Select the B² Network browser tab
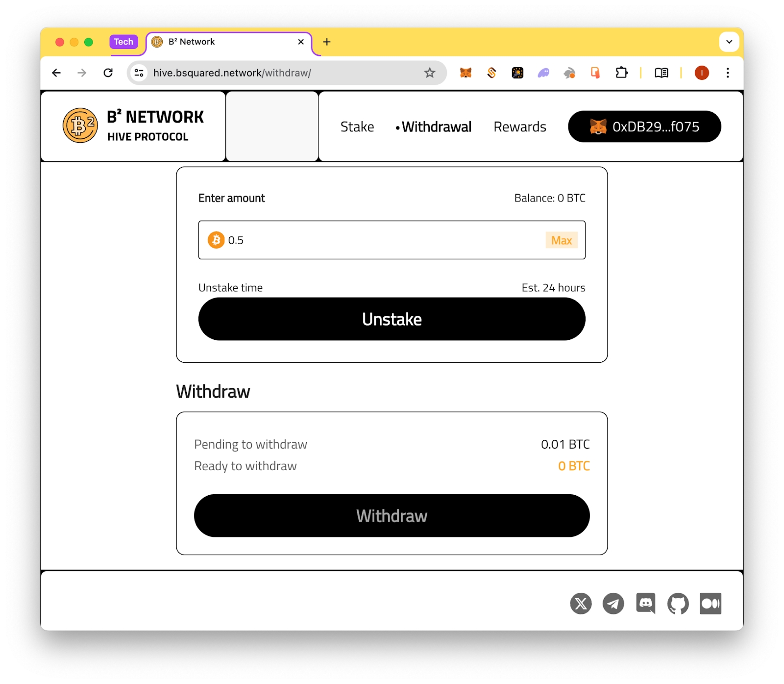 click(x=229, y=42)
